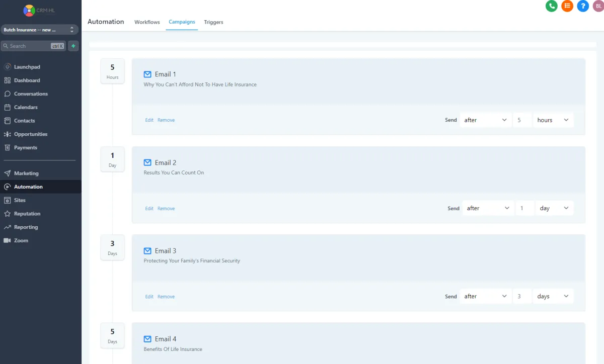Remove Email 2 from the campaign
The height and width of the screenshot is (364, 604).
(166, 209)
